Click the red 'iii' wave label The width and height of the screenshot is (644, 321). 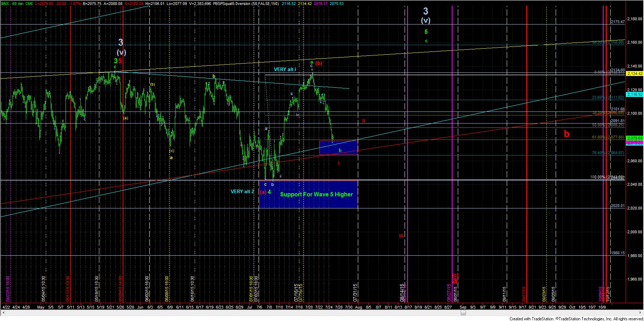pos(401,235)
